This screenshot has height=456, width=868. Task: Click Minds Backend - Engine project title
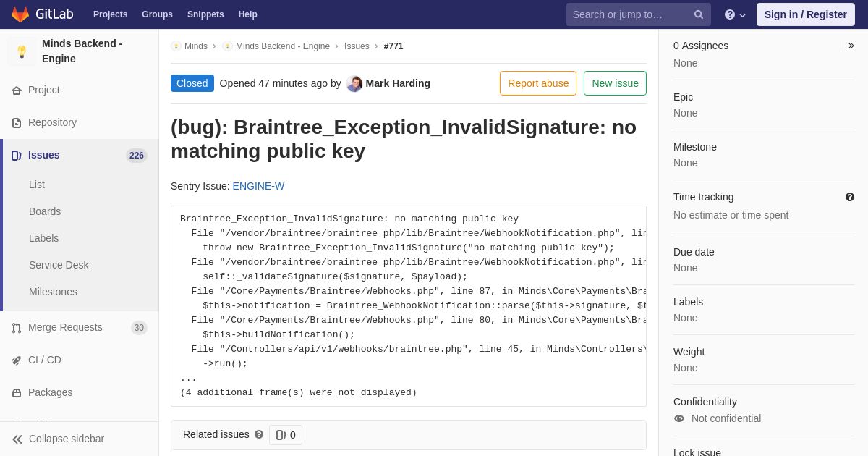point(82,51)
